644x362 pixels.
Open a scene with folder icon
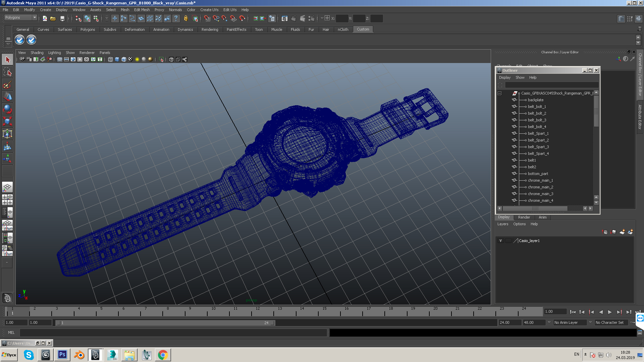tap(53, 18)
